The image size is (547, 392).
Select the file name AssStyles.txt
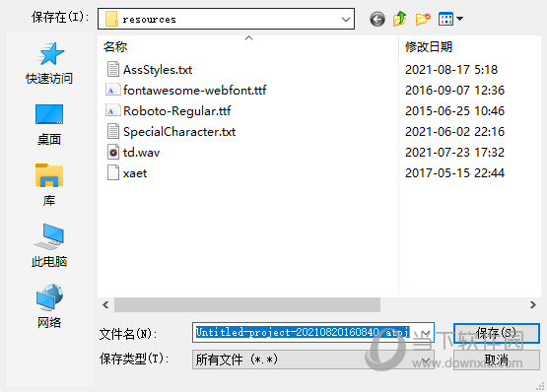coord(158,70)
